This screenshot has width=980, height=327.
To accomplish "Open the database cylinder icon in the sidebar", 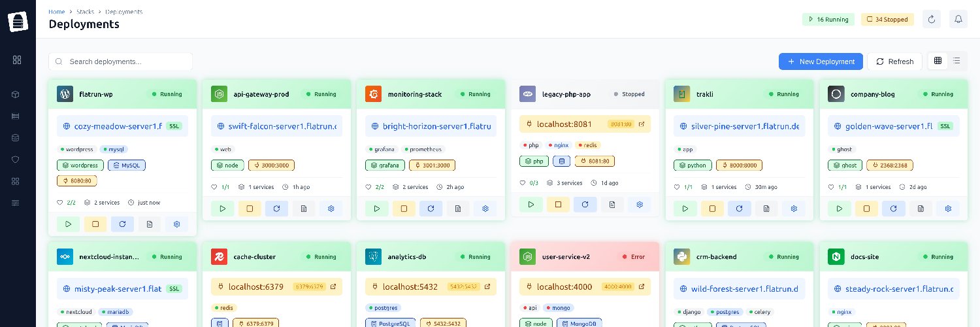I will point(16,137).
